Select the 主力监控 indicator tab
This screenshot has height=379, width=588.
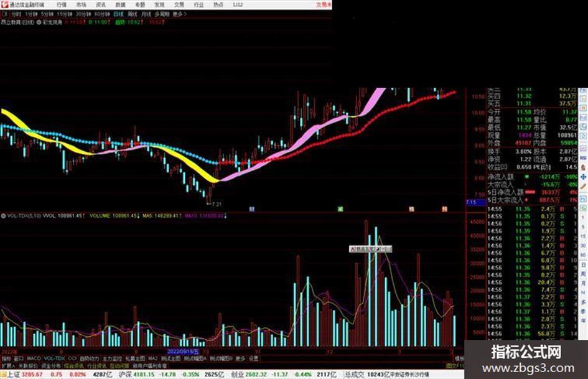[x=112, y=358]
